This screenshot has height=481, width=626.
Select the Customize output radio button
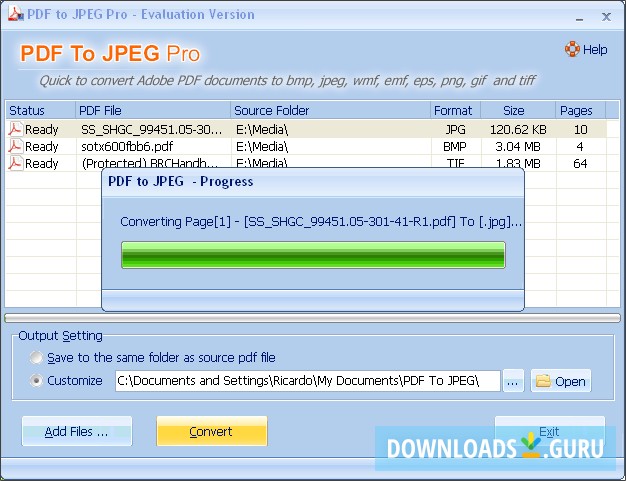(x=36, y=380)
